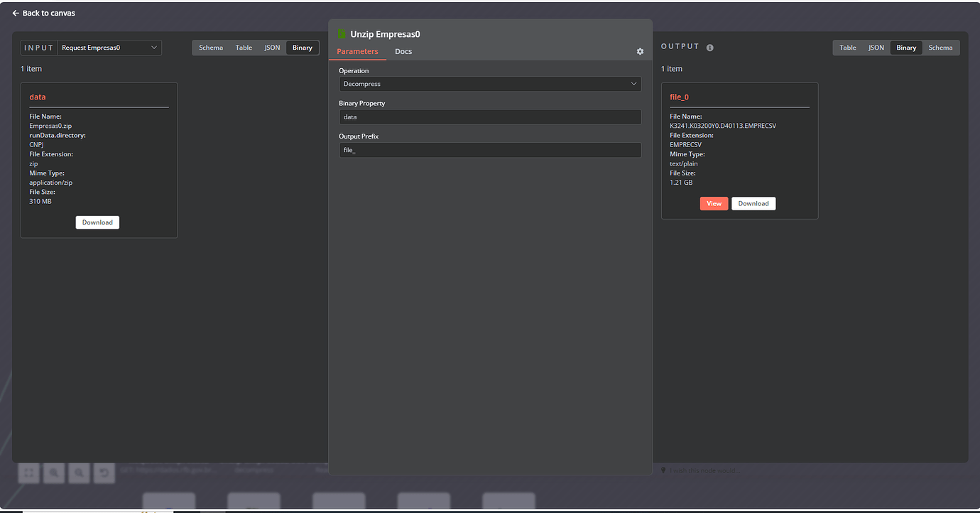Click the Output Prefix input field
The height and width of the screenshot is (513, 980).
point(490,150)
